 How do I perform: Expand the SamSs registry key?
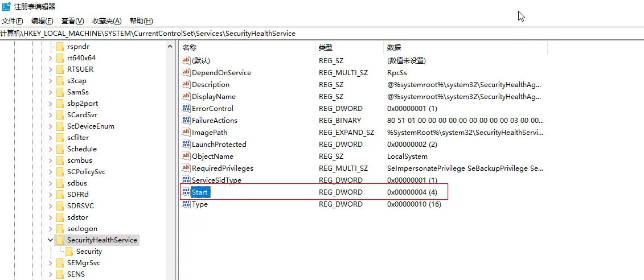[x=50, y=92]
